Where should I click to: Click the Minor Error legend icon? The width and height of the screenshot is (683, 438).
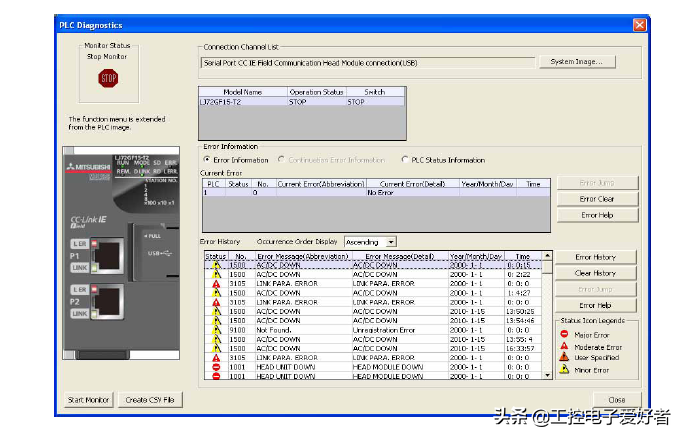564,368
